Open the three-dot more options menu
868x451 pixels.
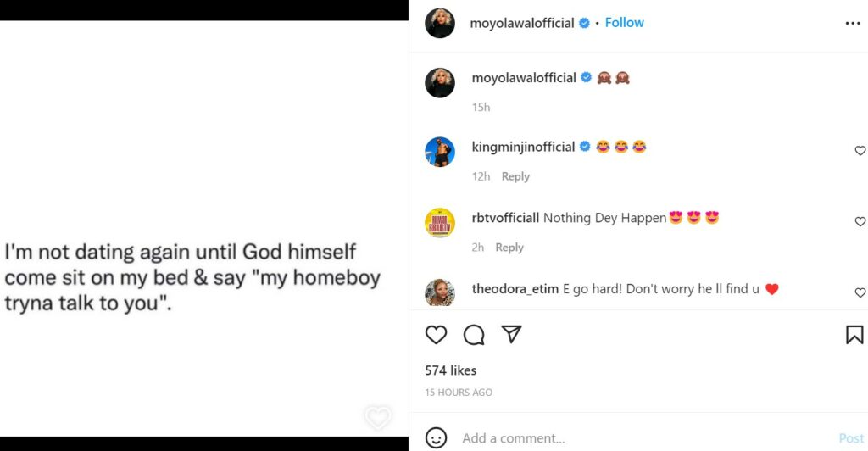click(853, 24)
